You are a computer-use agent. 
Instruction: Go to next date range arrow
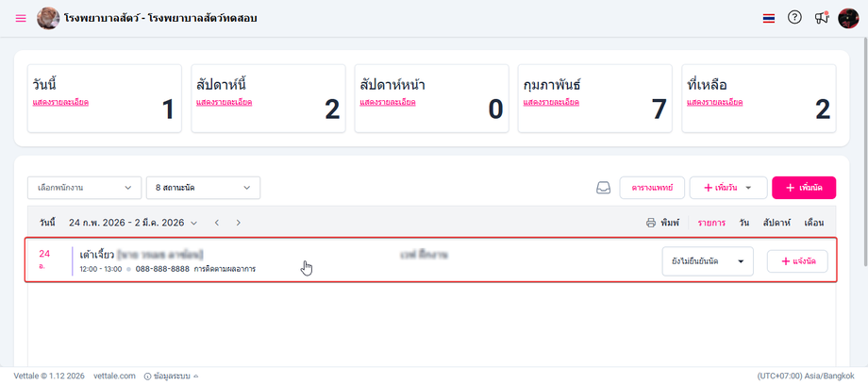pos(238,223)
